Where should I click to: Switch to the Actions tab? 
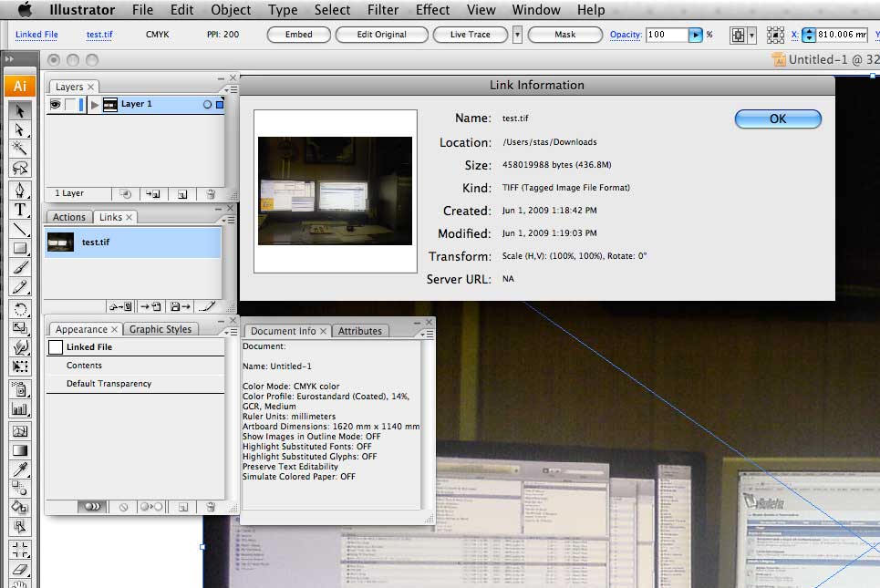tap(69, 217)
